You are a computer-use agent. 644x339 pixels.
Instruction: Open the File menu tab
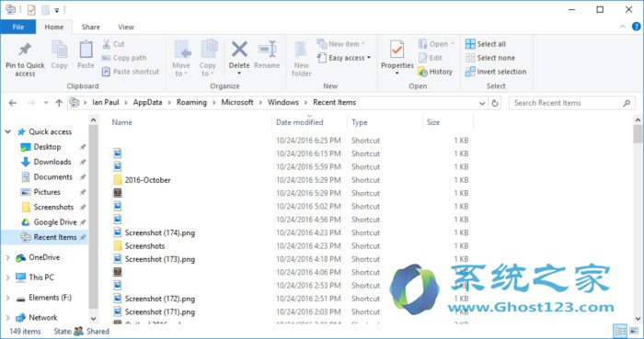click(18, 27)
